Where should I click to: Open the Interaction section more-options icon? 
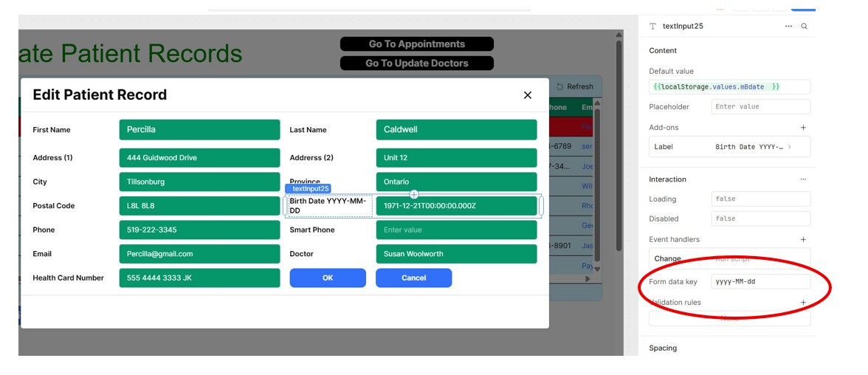(803, 179)
